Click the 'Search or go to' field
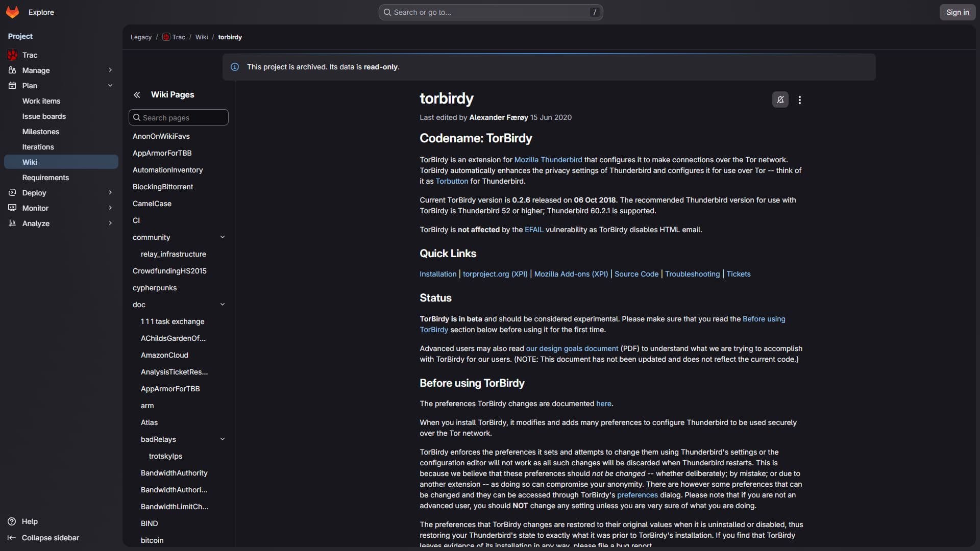Viewport: 980px width, 551px height. (x=491, y=12)
